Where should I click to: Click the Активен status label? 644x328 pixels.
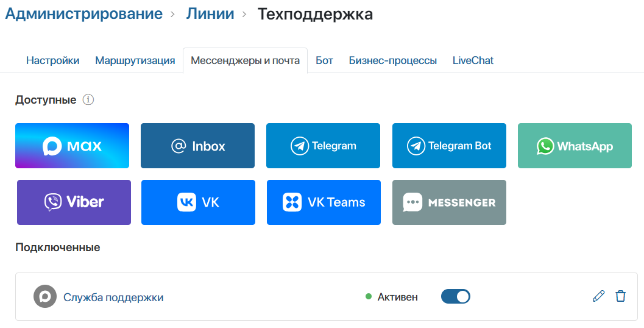(398, 297)
